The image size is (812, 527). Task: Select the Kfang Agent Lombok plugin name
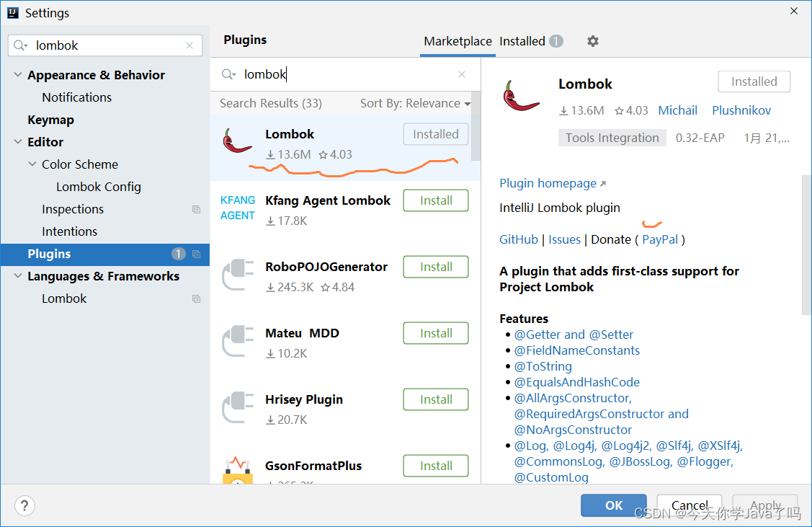328,200
